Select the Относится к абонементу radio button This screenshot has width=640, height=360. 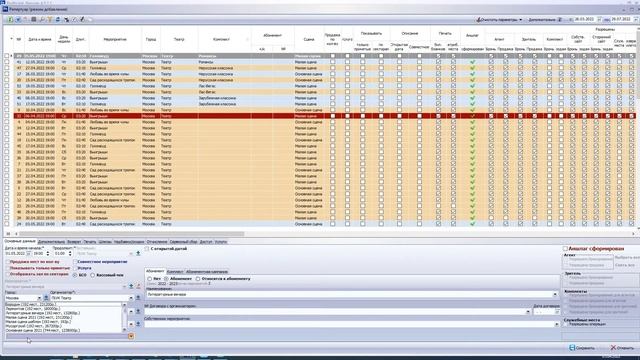[x=198, y=279]
